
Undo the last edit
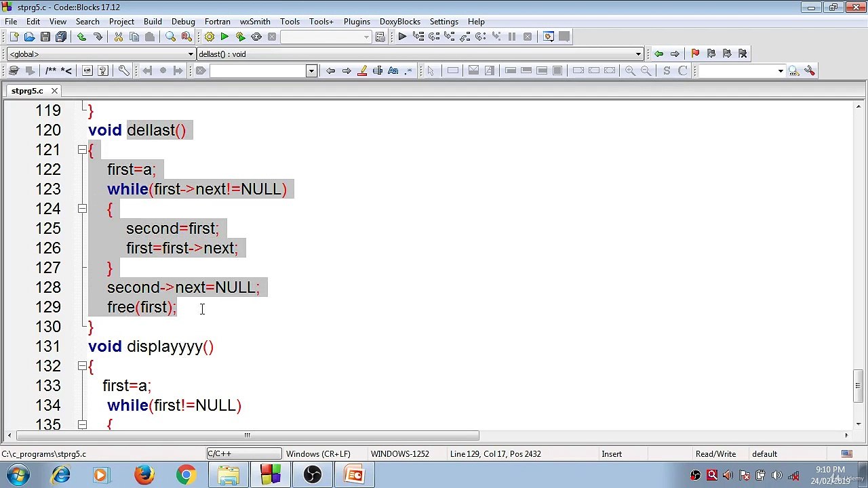click(x=81, y=37)
